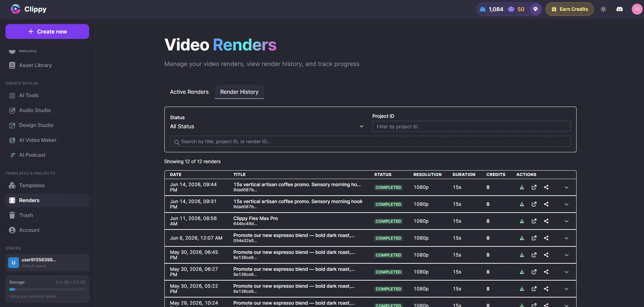Click the Jun 11 COMPLETED status badge
Image resolution: width=644 pixels, height=307 pixels.
point(388,221)
